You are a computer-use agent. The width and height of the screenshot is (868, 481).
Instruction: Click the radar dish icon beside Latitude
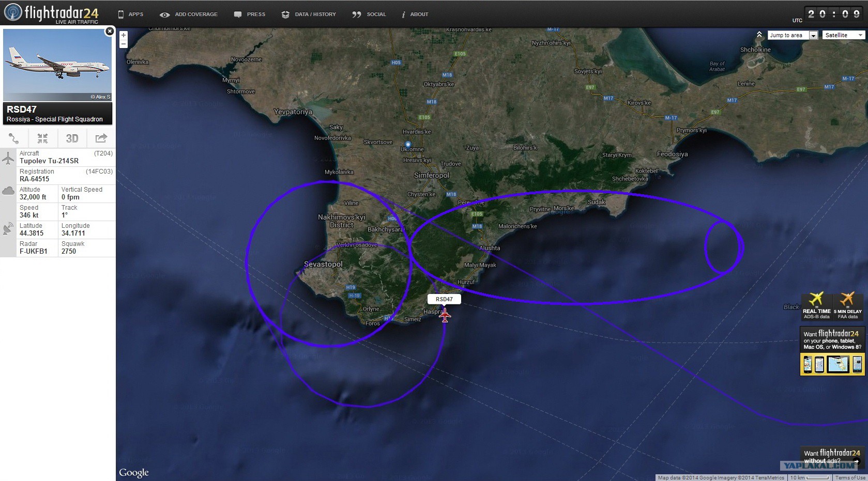(x=8, y=228)
